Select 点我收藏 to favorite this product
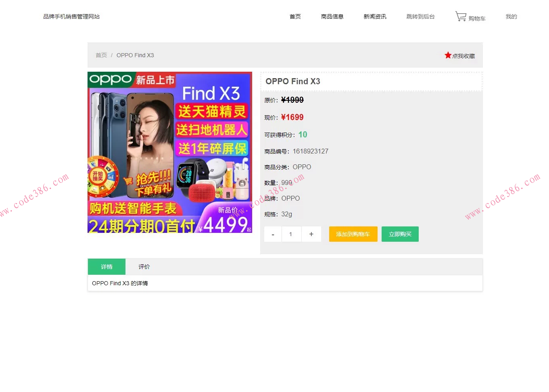Image resolution: width=549 pixels, height=392 pixels. 462,56
